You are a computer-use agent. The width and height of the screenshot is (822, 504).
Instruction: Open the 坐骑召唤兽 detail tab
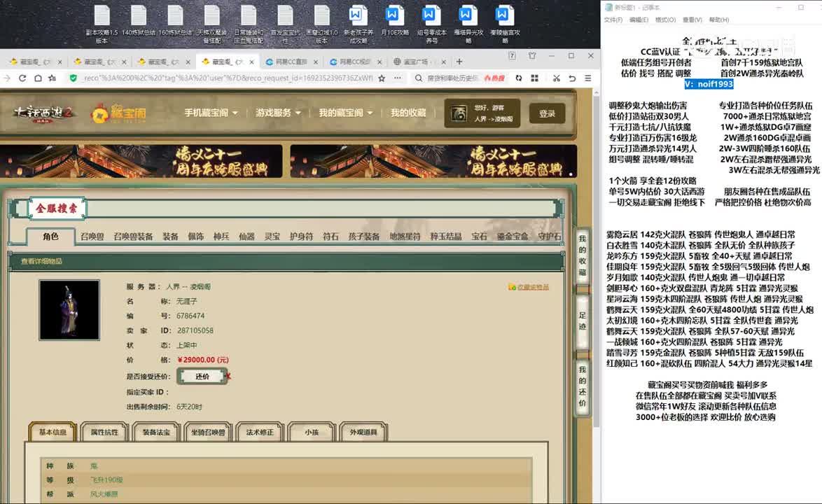pos(208,432)
